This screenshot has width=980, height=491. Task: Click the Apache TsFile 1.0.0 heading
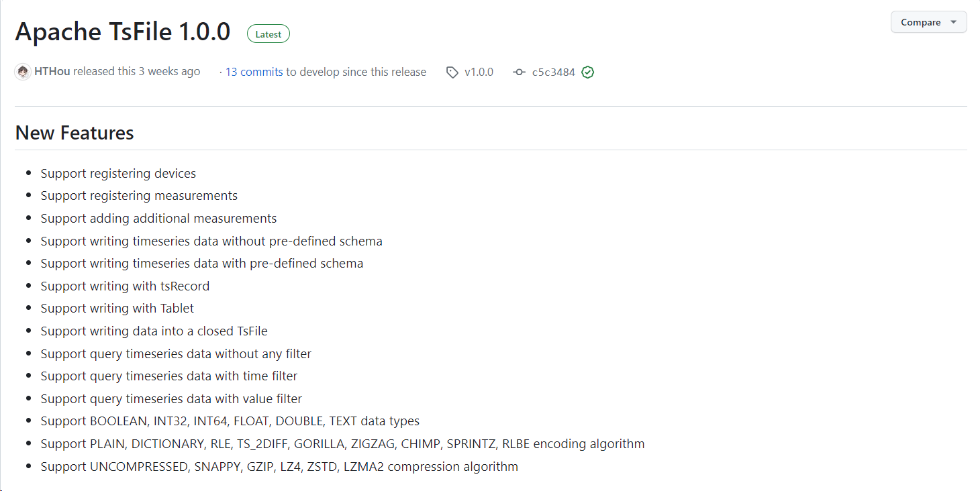coord(122,31)
